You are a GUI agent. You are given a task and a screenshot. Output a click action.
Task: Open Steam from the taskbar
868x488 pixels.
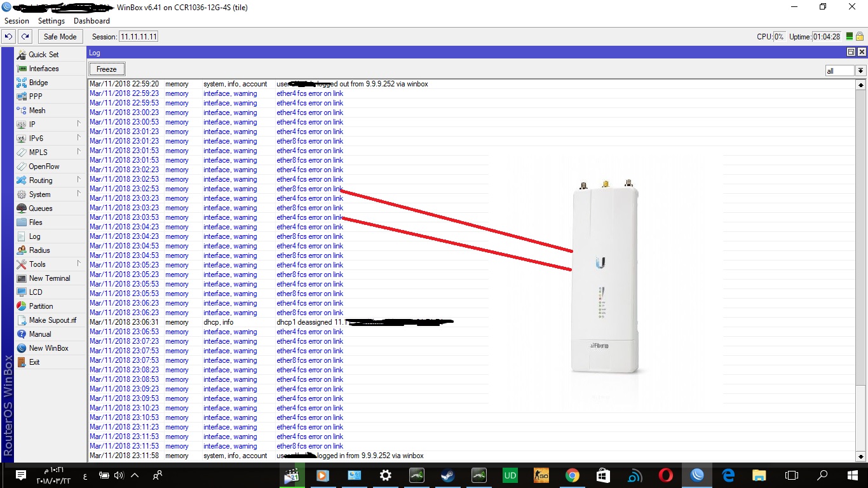(448, 475)
